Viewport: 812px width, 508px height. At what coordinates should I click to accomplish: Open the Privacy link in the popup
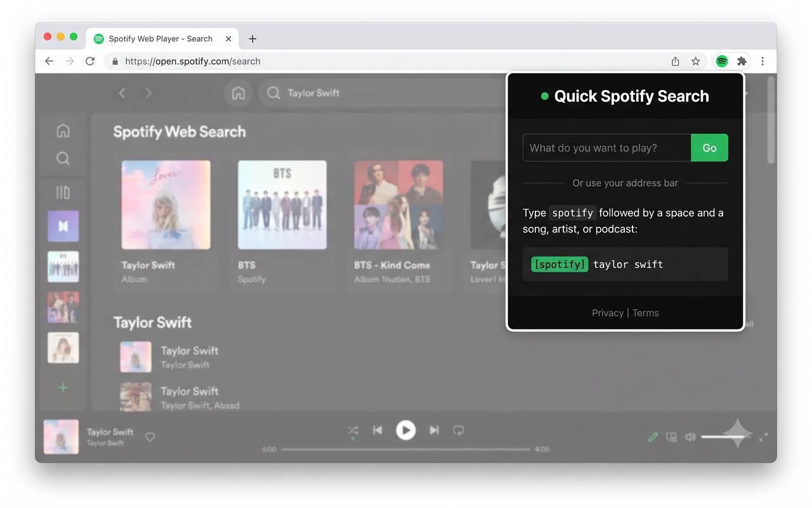pyautogui.click(x=608, y=313)
